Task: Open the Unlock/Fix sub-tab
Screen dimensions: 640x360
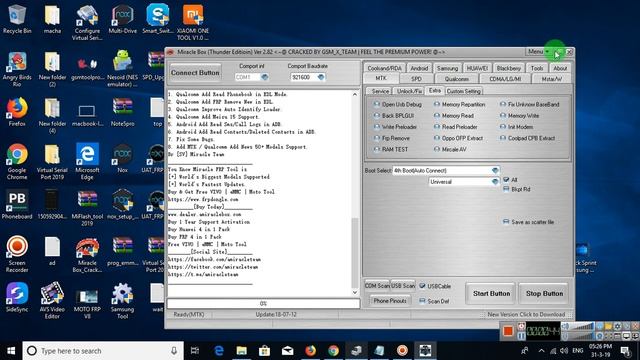Action: coord(409,91)
